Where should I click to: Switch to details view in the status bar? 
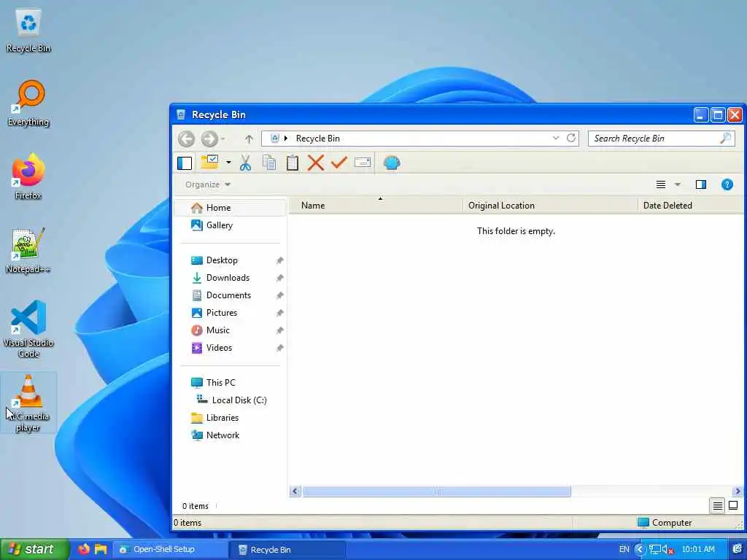pos(718,506)
